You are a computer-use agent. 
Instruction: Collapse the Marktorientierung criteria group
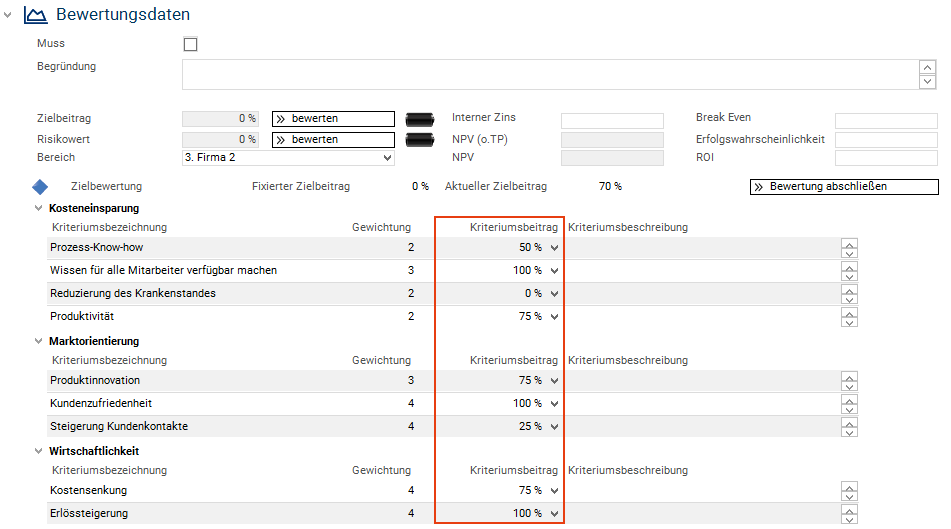39,342
